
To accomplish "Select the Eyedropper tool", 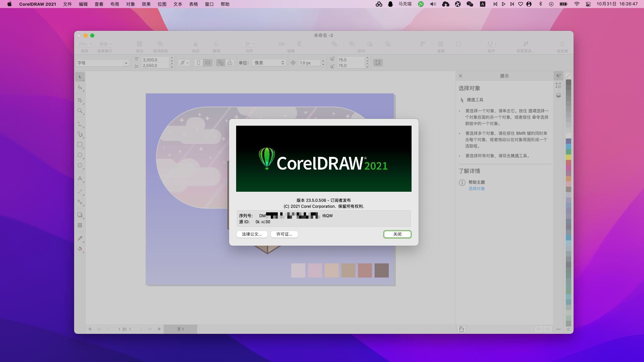I will (79, 238).
